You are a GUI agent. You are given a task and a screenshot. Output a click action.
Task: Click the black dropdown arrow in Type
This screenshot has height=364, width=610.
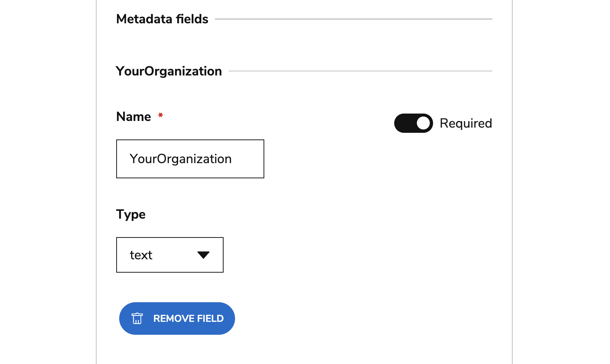[203, 255]
